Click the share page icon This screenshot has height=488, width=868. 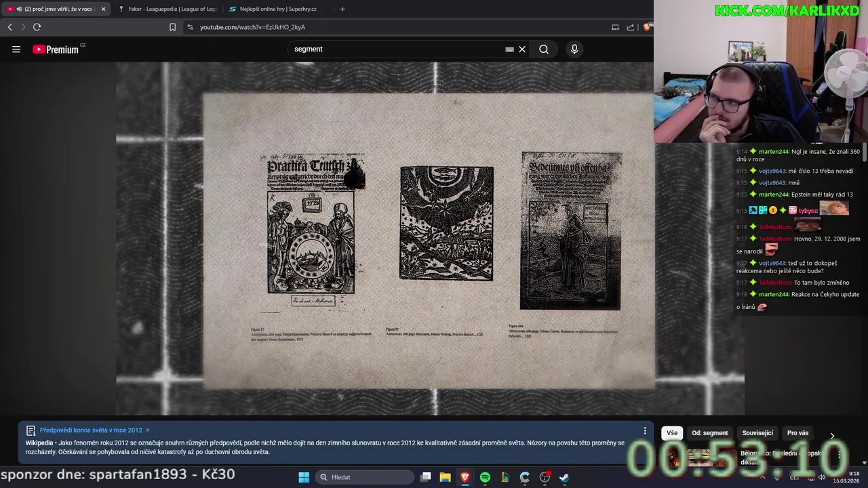(x=631, y=27)
